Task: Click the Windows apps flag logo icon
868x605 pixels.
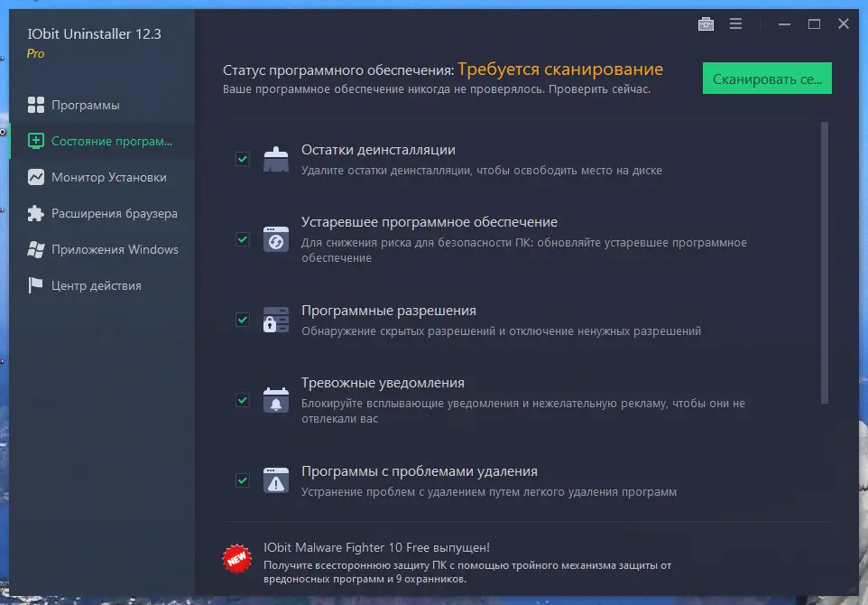Action: (x=36, y=249)
